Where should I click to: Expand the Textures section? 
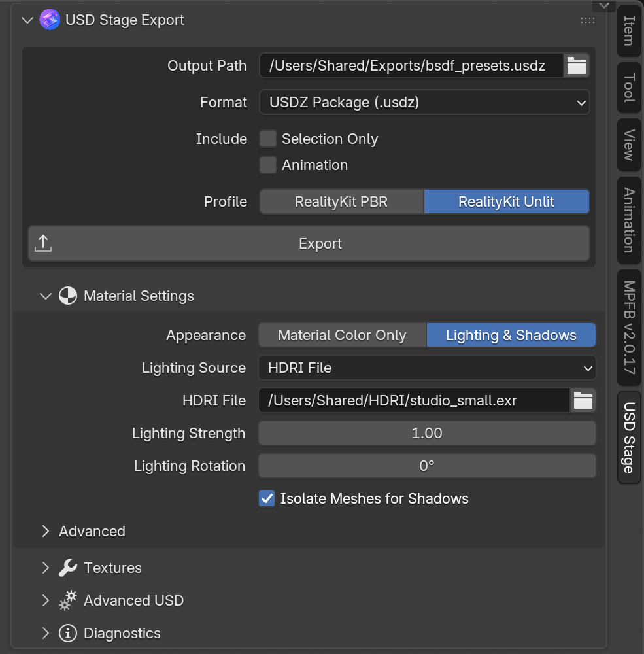pos(46,568)
